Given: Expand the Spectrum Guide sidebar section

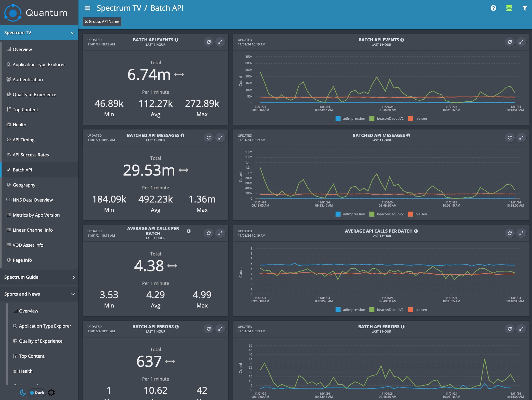Looking at the screenshot, I should point(39,277).
